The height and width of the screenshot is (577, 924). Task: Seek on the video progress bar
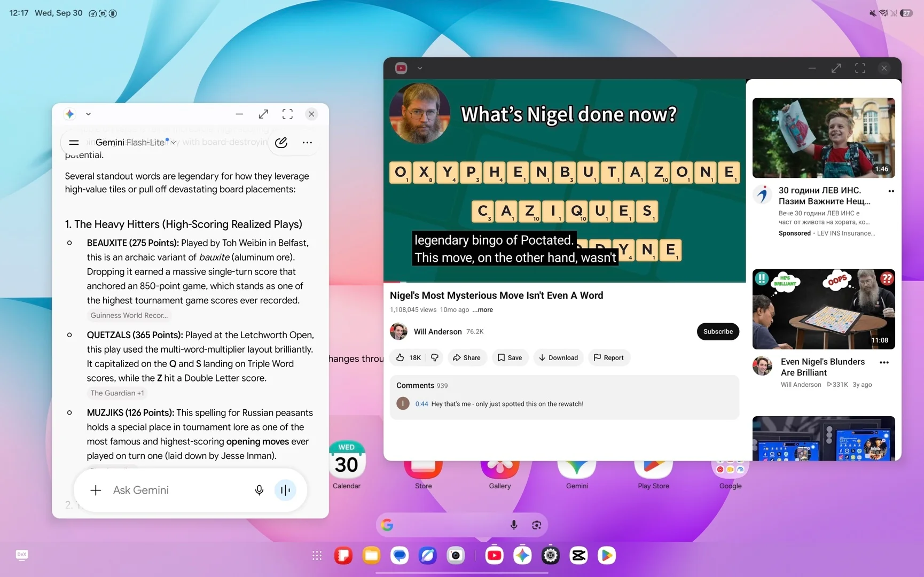coord(565,282)
